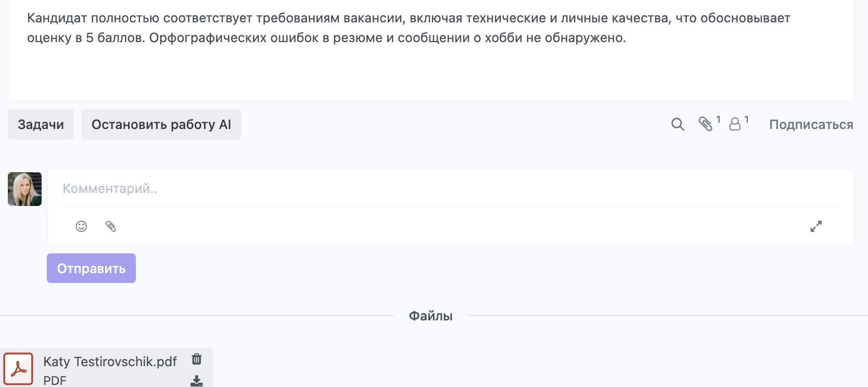
Task: Delete Katy Testirovschik.pdf with trash icon
Action: [197, 359]
